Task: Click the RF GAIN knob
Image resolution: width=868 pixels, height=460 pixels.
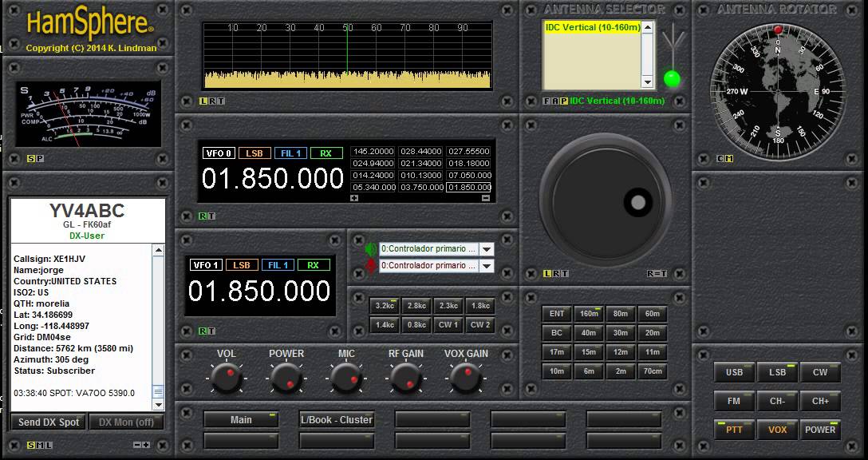Action: 406,379
